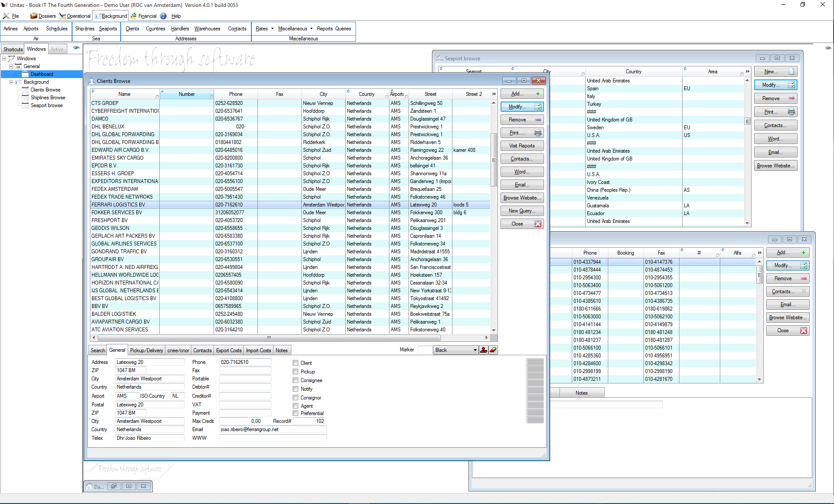Viewport: 834px width, 504px height.
Task: Click Add button in Shiplines window
Action: (788, 252)
